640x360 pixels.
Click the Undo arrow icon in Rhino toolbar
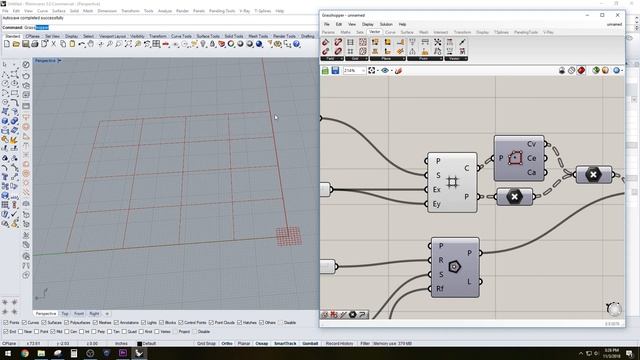tap(82, 44)
